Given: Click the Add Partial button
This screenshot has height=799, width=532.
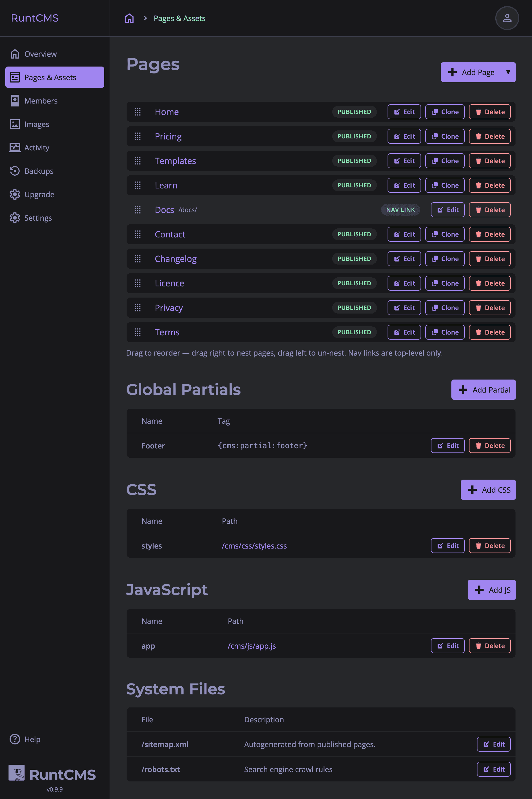Looking at the screenshot, I should click(x=483, y=390).
